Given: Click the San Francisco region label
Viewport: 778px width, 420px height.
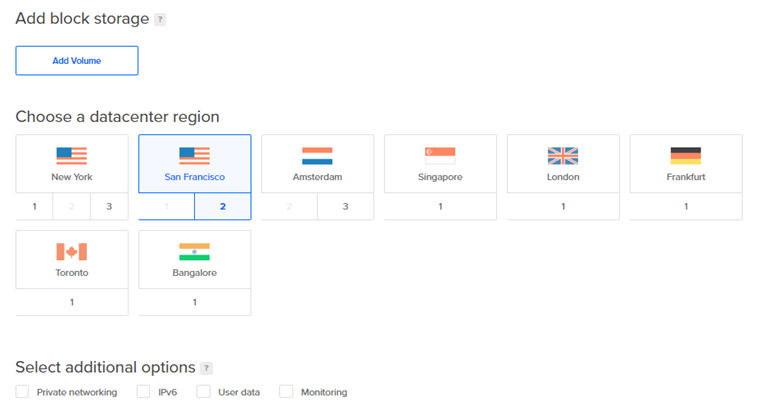Looking at the screenshot, I should [194, 177].
